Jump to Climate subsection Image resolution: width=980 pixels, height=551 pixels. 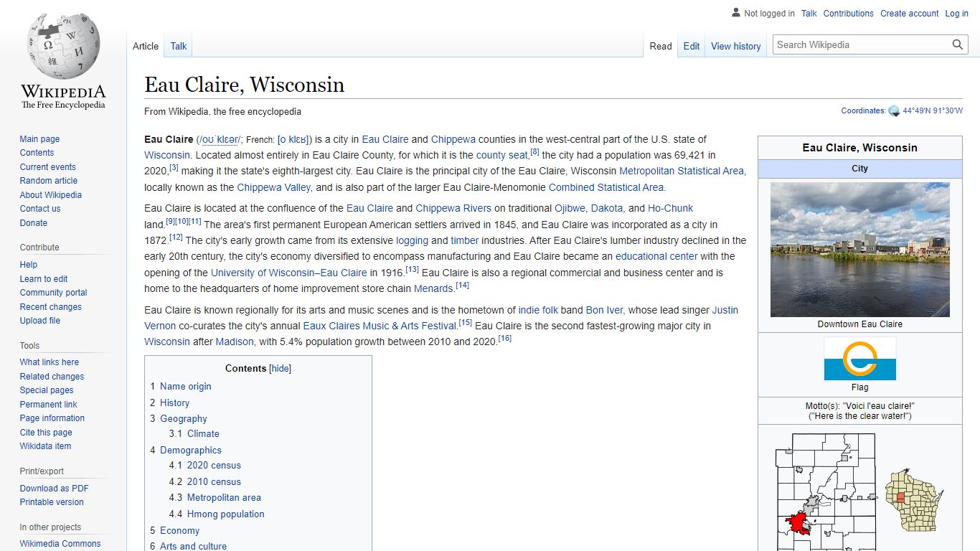click(203, 434)
